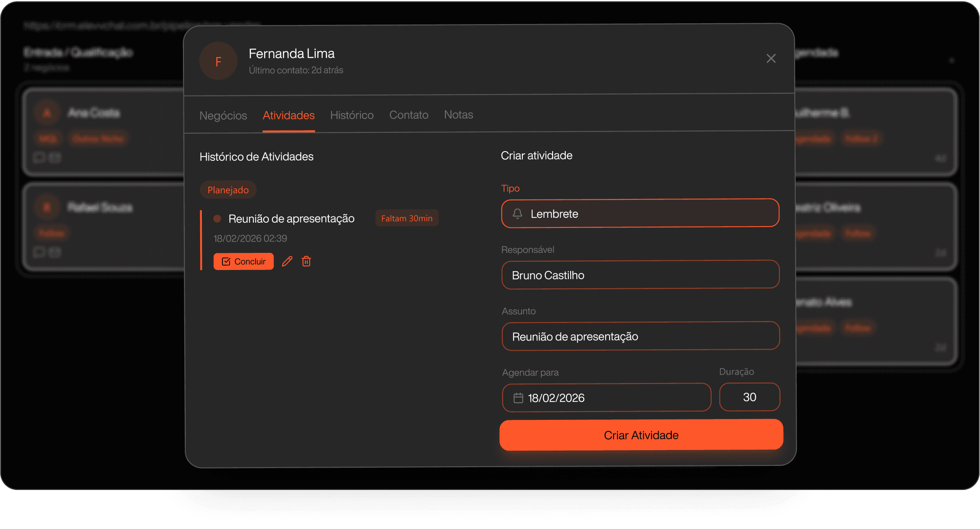The width and height of the screenshot is (980, 529).
Task: Click the F avatar of Fernanda Lima
Action: click(218, 61)
